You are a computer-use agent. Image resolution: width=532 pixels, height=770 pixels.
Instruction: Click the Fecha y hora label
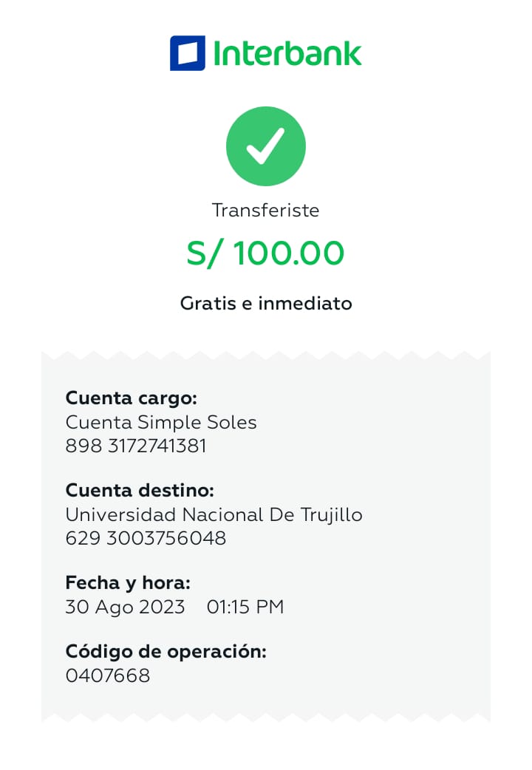[128, 583]
